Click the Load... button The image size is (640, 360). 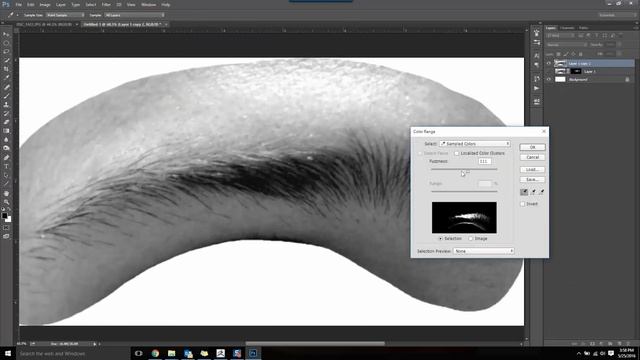532,169
